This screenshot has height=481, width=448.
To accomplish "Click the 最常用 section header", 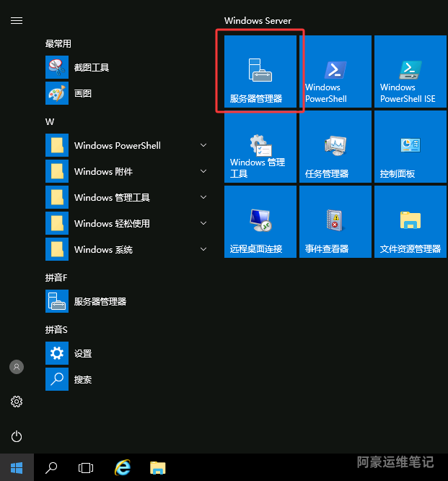I will pyautogui.click(x=58, y=44).
